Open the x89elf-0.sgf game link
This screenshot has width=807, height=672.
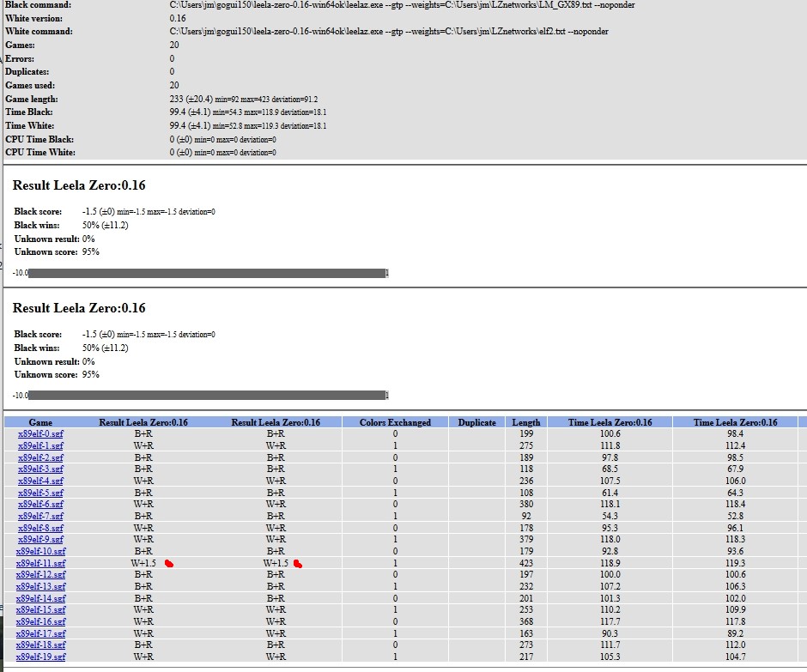[x=40, y=433]
